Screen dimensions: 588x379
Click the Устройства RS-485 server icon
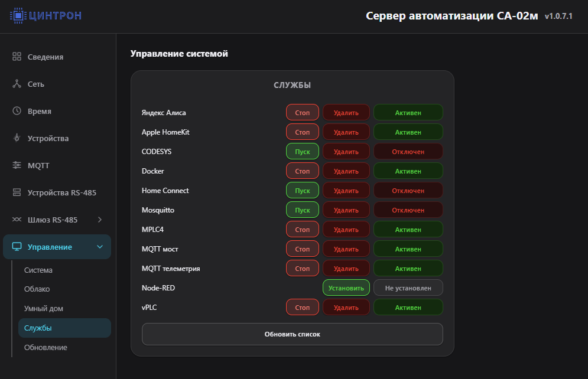tap(17, 192)
